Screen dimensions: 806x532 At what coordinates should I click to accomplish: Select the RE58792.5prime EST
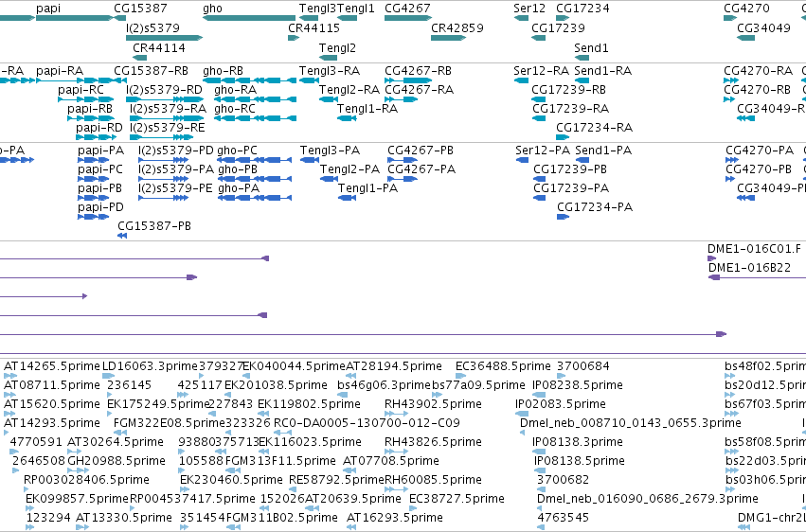point(294,489)
